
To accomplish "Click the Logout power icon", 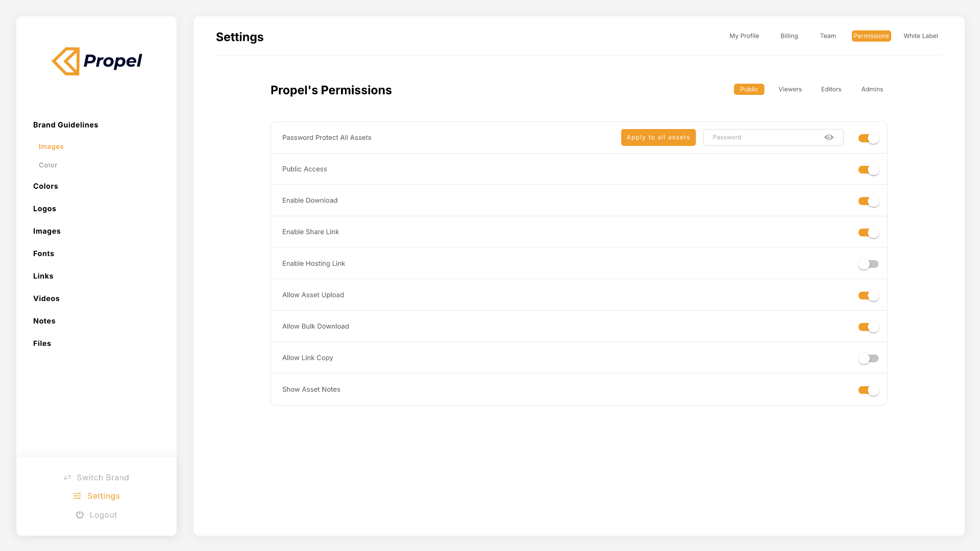I will tap(80, 515).
